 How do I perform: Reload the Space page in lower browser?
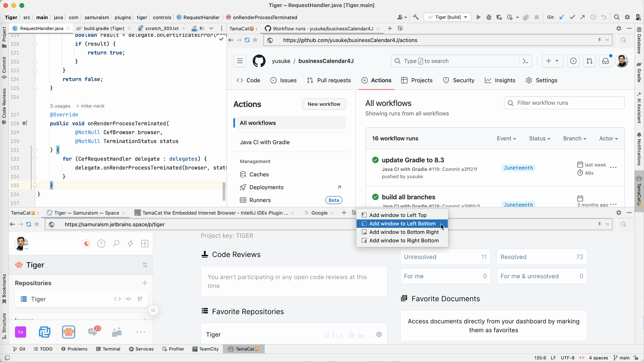click(x=29, y=224)
